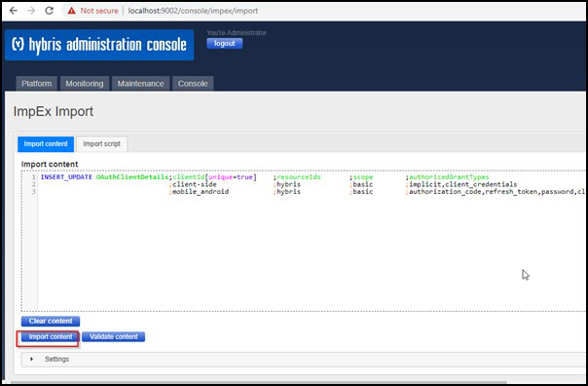Click the Validate content button
The width and height of the screenshot is (588, 386).
point(114,337)
